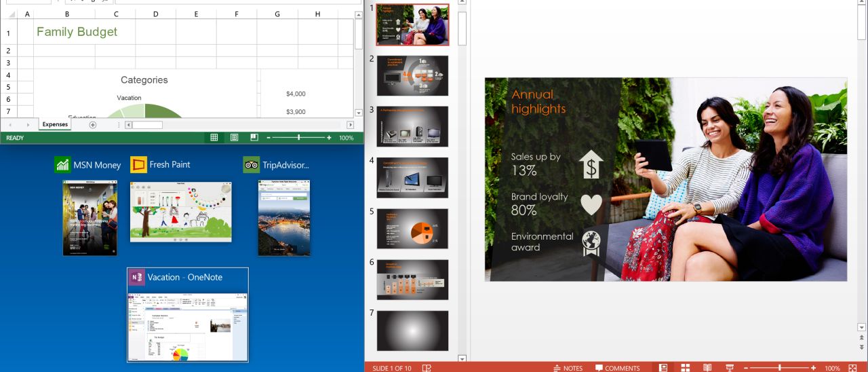
Task: Select slide 6 thumbnail
Action: (x=412, y=280)
